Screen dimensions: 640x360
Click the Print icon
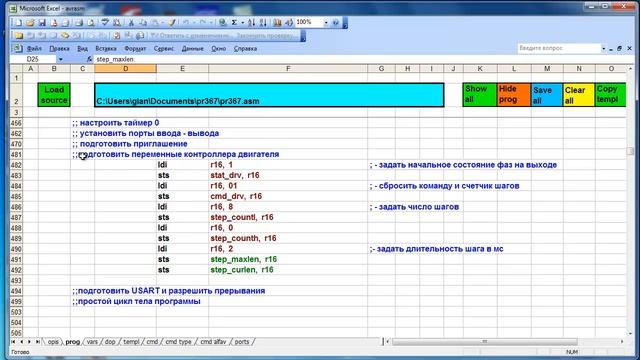tap(79, 23)
